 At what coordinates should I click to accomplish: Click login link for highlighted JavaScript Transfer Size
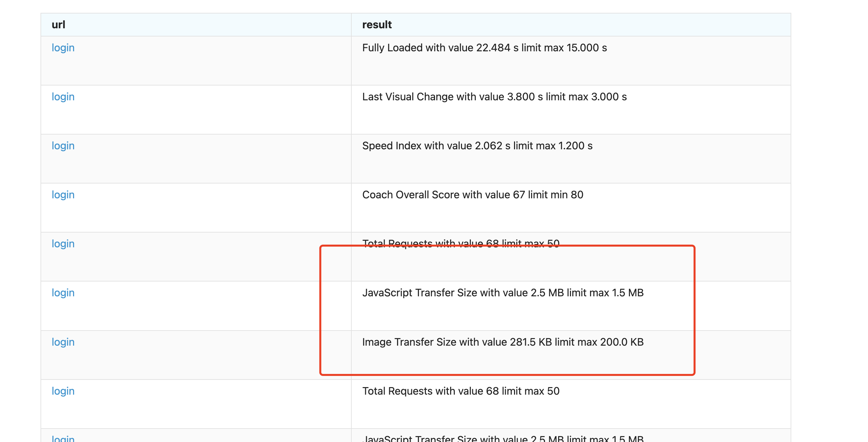click(x=63, y=293)
